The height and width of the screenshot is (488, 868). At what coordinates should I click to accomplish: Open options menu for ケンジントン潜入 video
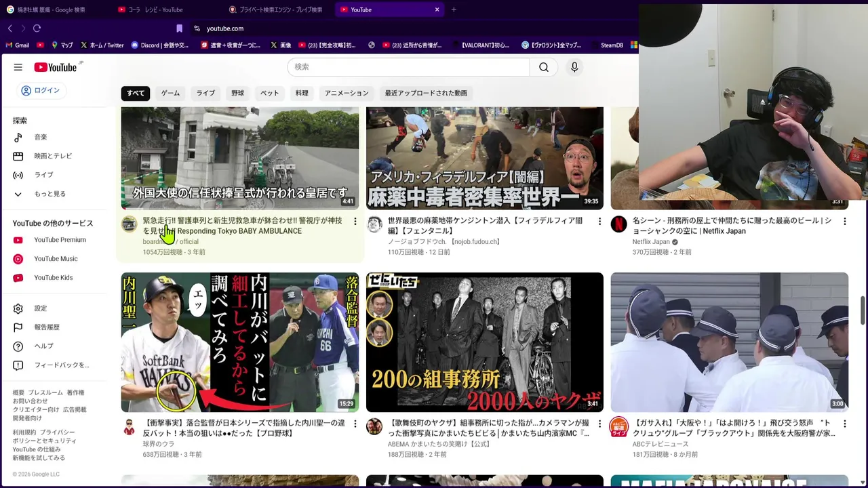point(599,221)
